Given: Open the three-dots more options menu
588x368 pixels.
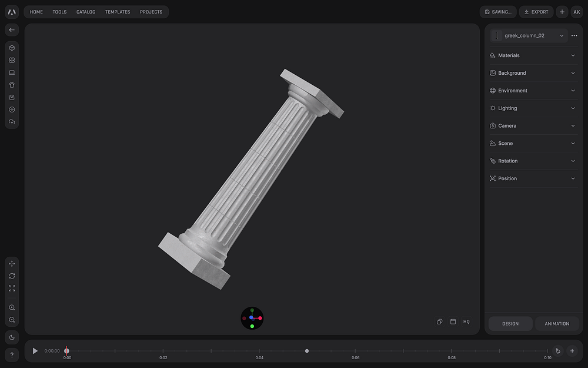Looking at the screenshot, I should pos(574,36).
